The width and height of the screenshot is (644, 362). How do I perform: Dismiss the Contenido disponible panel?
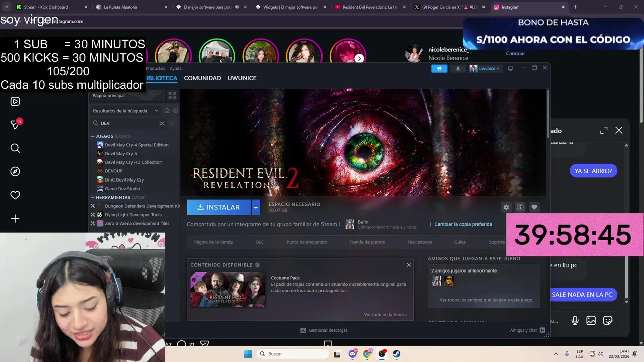(409, 265)
